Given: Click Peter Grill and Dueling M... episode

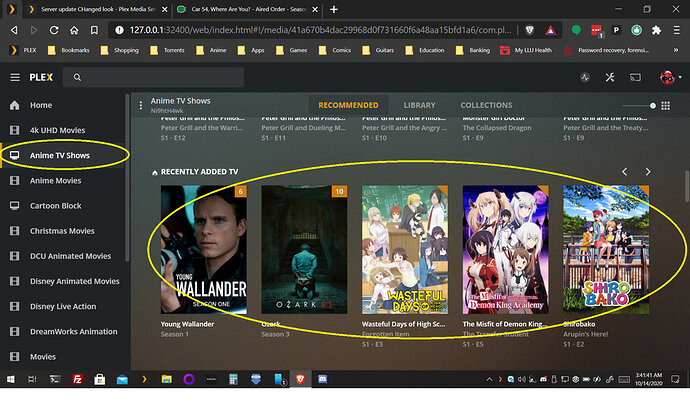Looking at the screenshot, I should pos(304,128).
